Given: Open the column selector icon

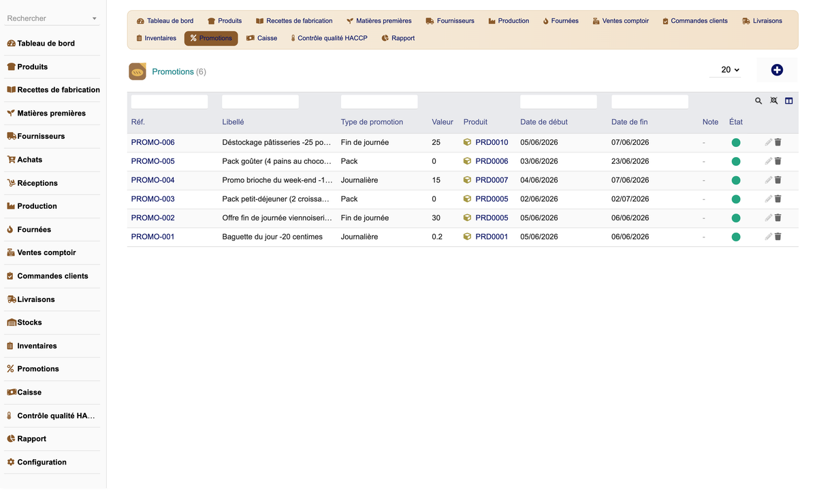Looking at the screenshot, I should point(789,101).
